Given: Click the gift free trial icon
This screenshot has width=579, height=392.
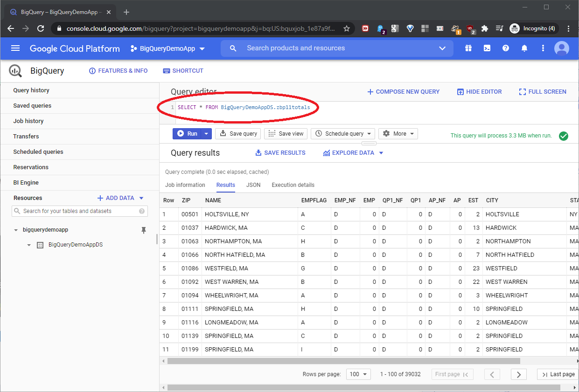Looking at the screenshot, I should 468,48.
